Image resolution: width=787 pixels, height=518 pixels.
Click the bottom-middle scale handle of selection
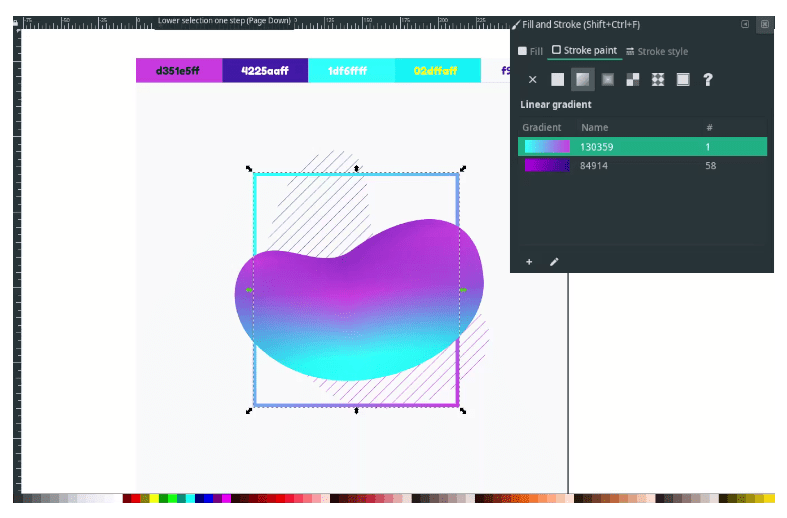point(356,411)
